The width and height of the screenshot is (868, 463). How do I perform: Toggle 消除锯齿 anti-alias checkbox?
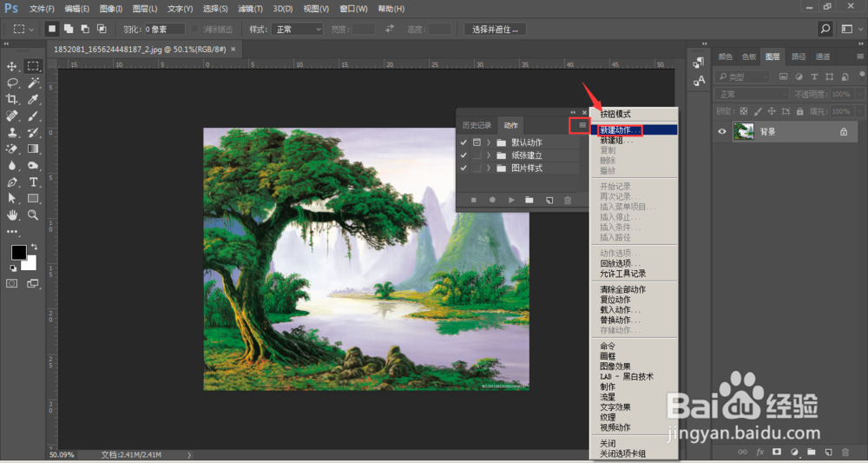(194, 29)
